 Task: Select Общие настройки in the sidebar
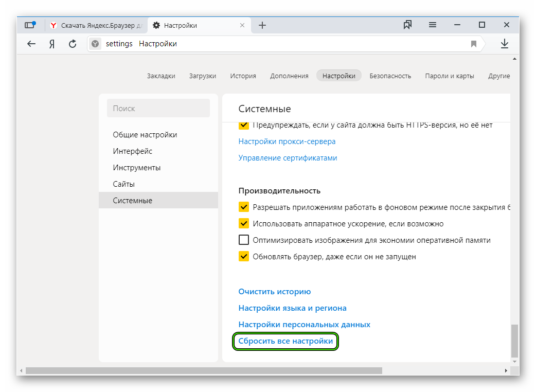(x=145, y=135)
